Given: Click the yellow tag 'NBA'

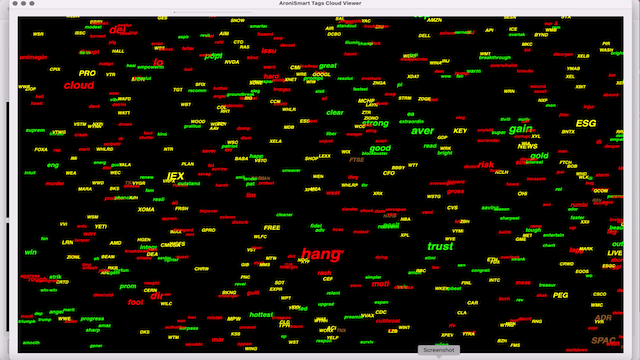Looking at the screenshot, I should [405, 219].
